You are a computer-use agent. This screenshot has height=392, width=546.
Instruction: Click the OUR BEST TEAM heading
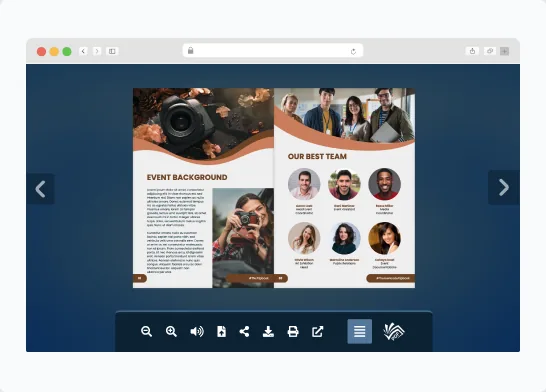[x=317, y=156]
